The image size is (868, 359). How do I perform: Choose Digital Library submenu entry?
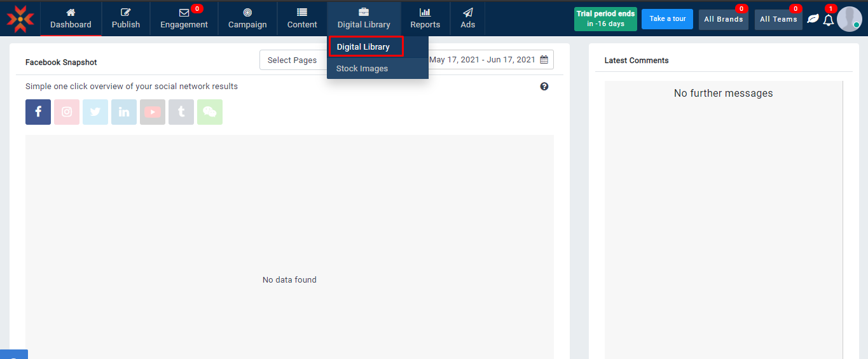[364, 47]
